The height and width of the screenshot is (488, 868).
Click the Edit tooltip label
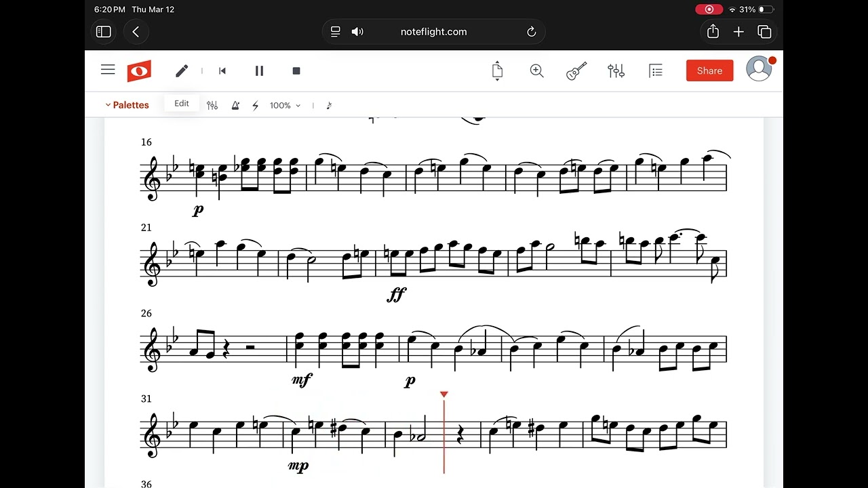click(182, 104)
